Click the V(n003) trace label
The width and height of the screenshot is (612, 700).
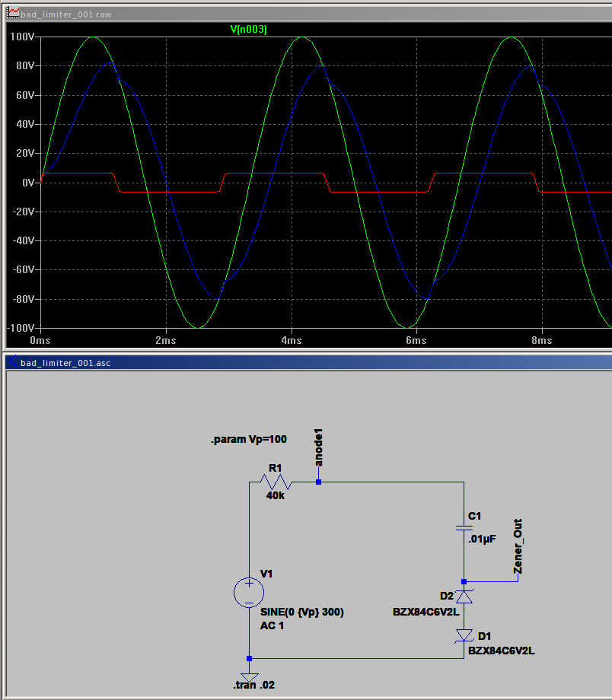[x=248, y=30]
